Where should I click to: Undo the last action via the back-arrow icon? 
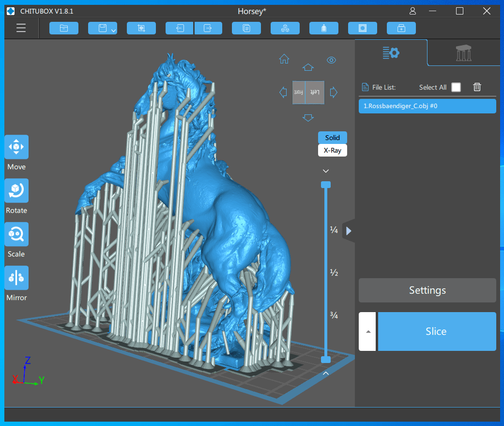179,28
